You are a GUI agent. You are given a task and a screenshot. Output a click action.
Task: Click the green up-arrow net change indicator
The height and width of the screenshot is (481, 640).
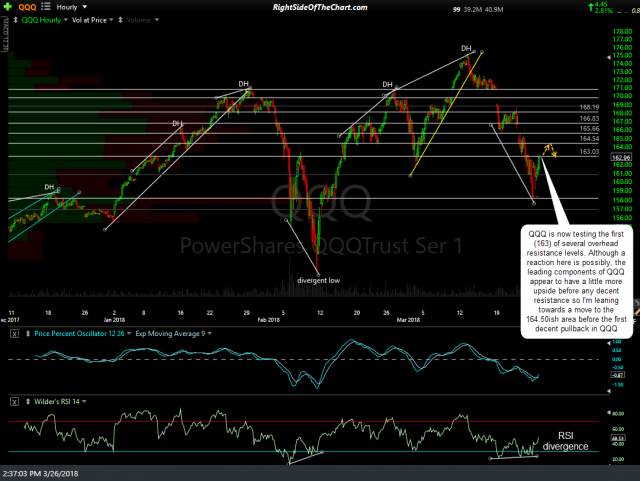590,7
